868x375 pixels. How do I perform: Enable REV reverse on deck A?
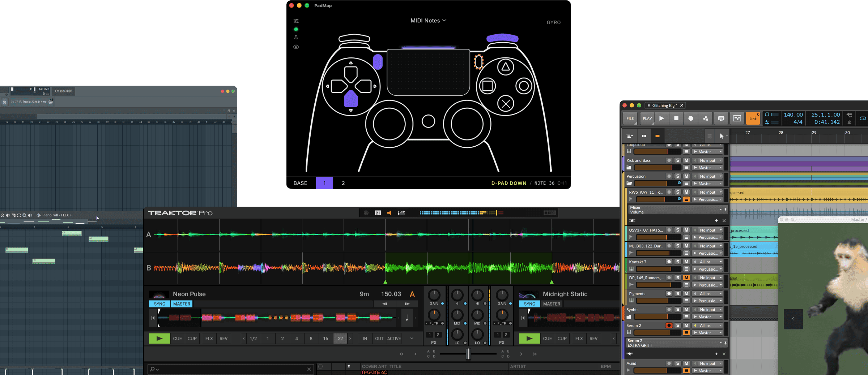(224, 339)
